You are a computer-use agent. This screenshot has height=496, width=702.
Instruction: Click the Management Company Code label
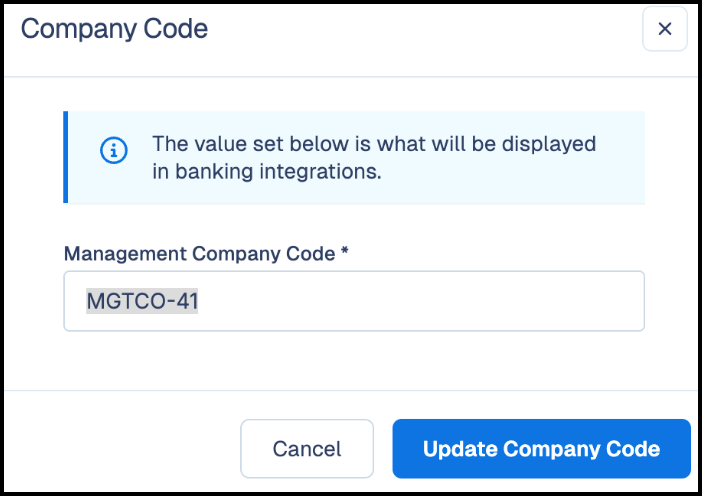(x=199, y=254)
